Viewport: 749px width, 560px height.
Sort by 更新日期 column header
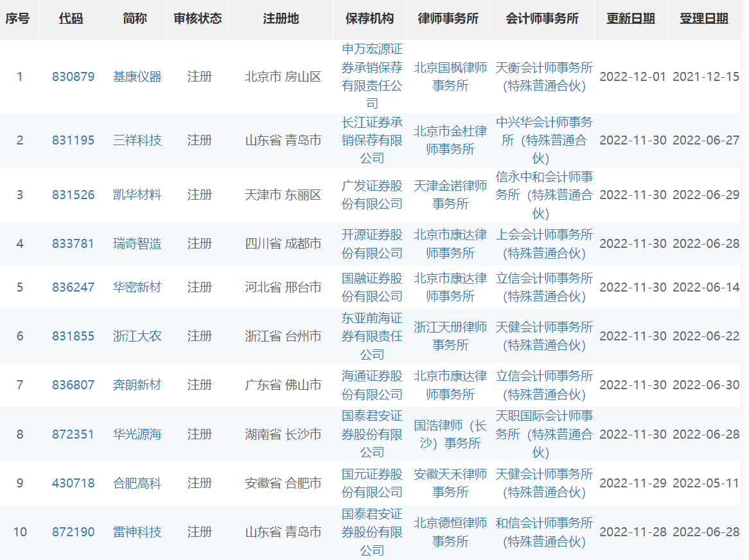631,19
